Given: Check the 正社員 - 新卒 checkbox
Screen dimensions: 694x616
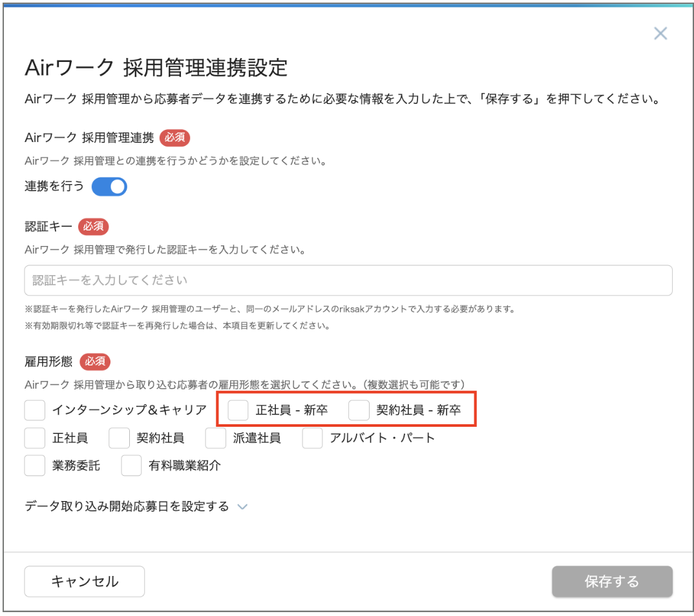Looking at the screenshot, I should click(238, 410).
